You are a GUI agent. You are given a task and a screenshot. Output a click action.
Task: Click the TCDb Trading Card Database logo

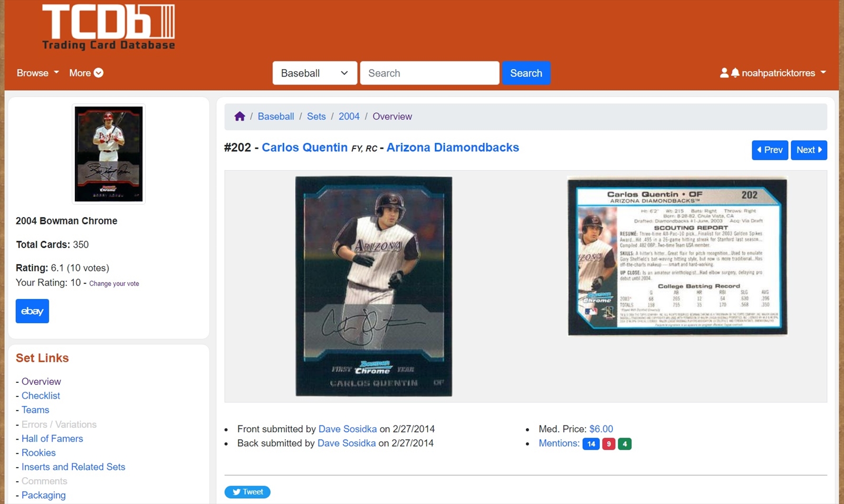click(108, 27)
